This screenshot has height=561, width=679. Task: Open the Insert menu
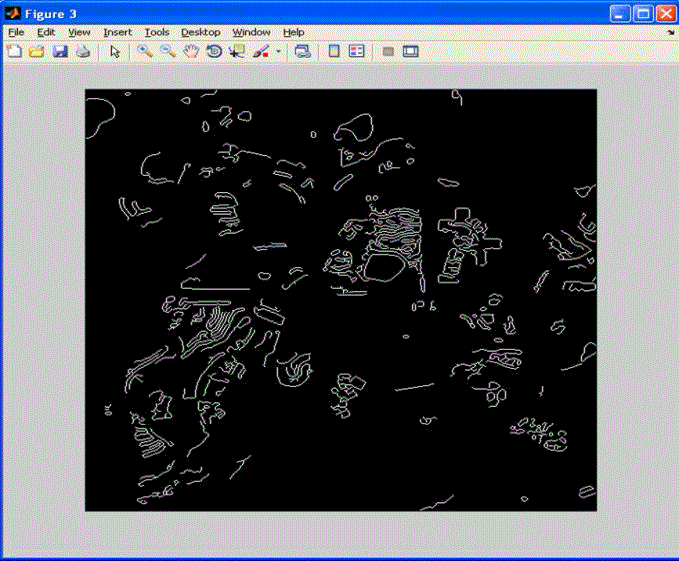[x=117, y=32]
